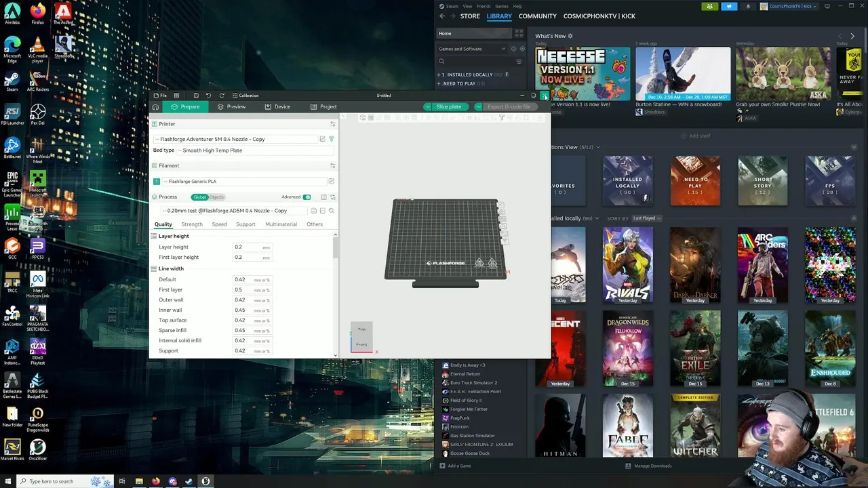Image resolution: width=868 pixels, height=488 pixels.
Task: Click the undo arrow in OrcaSlicer
Action: [x=209, y=96]
